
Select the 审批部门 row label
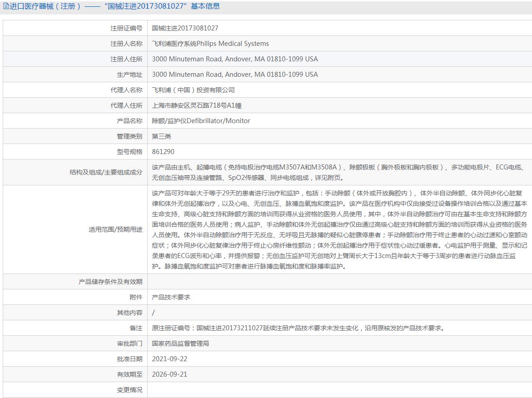129,344
